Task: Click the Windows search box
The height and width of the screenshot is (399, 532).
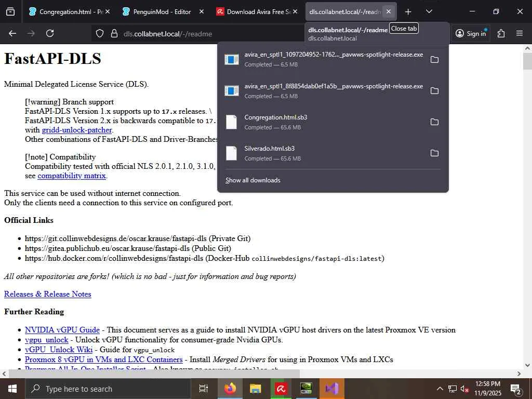Action: 108,389
